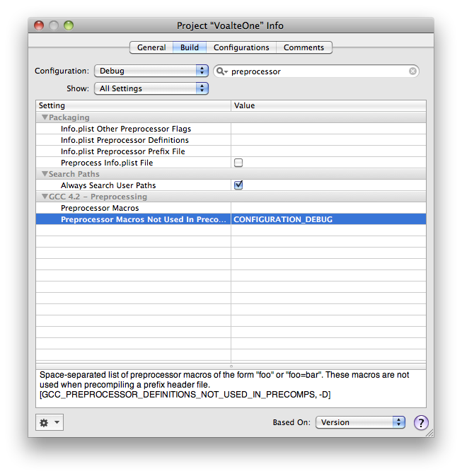Open the Based On Version dropdown
Screen dimensions: 462x476
click(360, 422)
